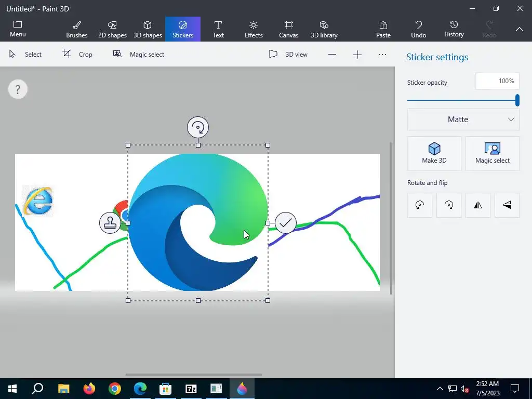This screenshot has height=399, width=532.
Task: Undo the last action
Action: pyautogui.click(x=419, y=29)
